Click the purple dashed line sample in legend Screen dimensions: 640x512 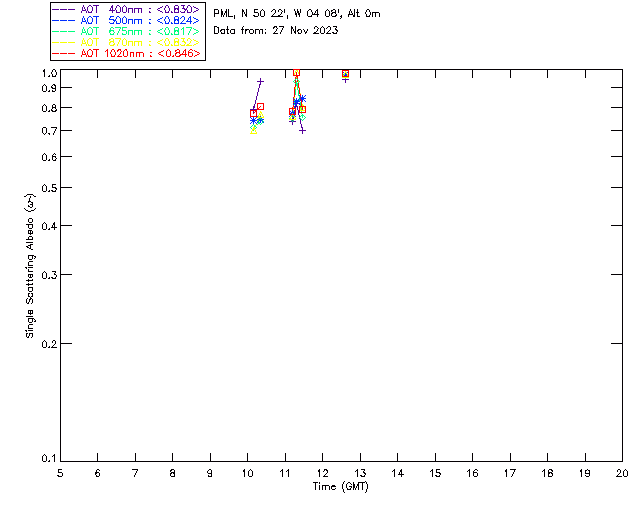coord(63,9)
